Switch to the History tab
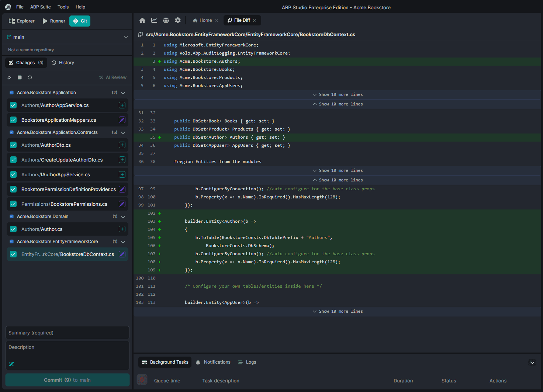The image size is (543, 392). 63,63
